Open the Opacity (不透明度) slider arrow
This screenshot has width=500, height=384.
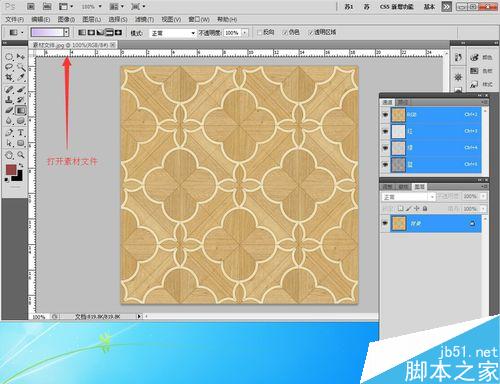(x=245, y=33)
